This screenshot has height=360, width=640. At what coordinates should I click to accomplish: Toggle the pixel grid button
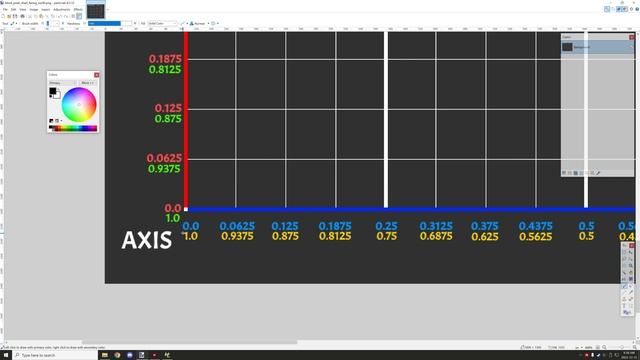73,16
